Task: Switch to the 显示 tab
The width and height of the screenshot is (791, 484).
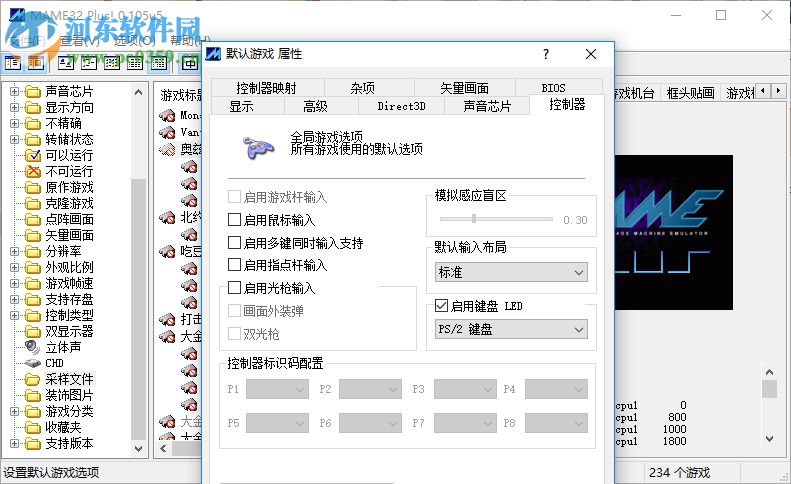Action: [x=248, y=106]
